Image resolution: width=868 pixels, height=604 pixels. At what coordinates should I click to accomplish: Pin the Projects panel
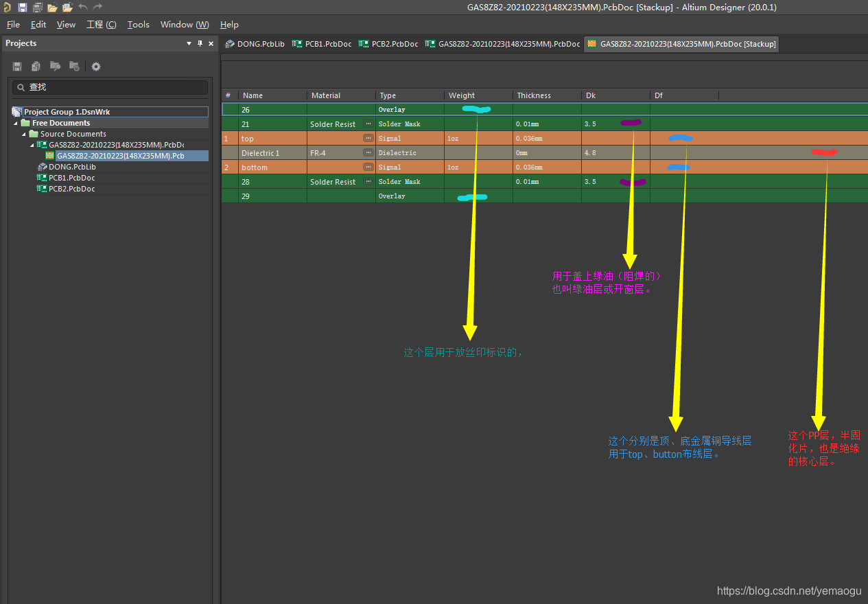click(200, 43)
